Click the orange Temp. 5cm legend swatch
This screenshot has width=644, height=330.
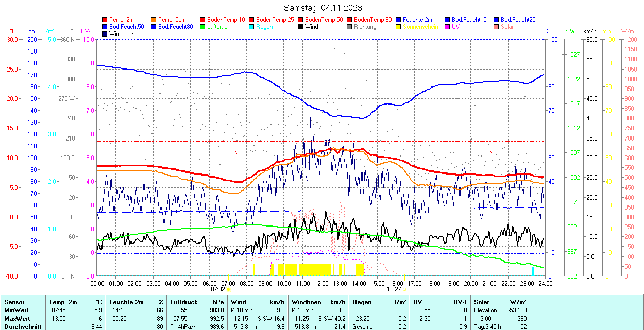(154, 20)
